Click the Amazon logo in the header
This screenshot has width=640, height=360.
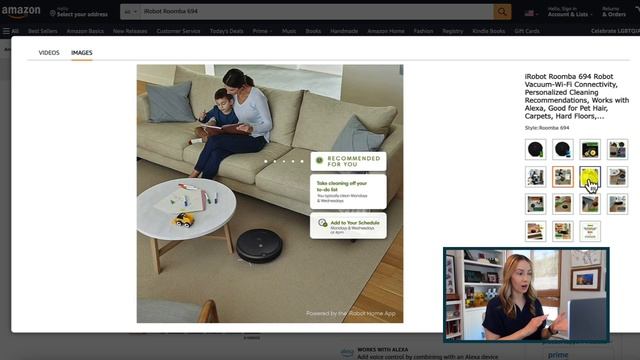pos(21,11)
